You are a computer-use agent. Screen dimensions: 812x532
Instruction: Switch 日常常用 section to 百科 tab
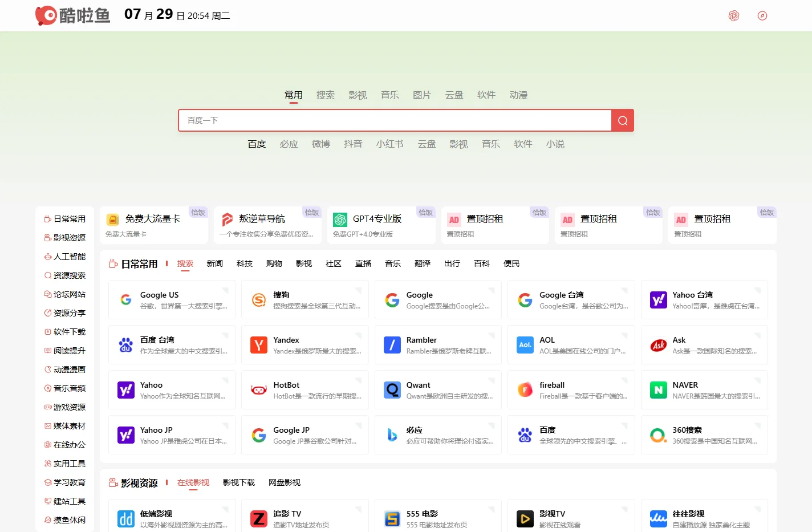[482, 263]
